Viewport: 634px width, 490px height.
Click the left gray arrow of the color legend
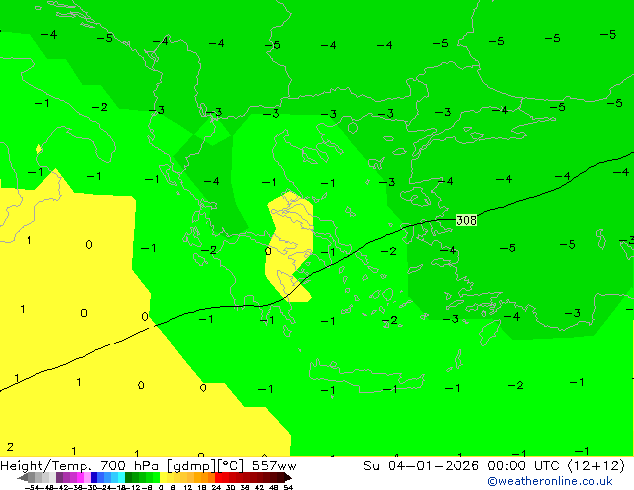tap(23, 477)
